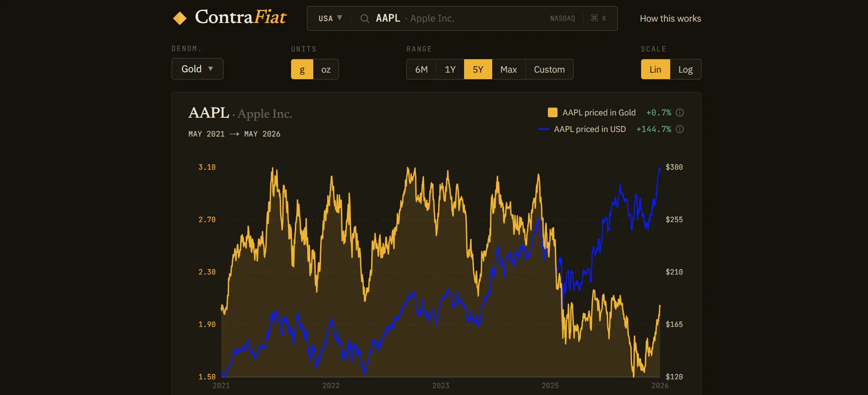Click the 2.70 left axis label
868x395 pixels.
(x=207, y=219)
